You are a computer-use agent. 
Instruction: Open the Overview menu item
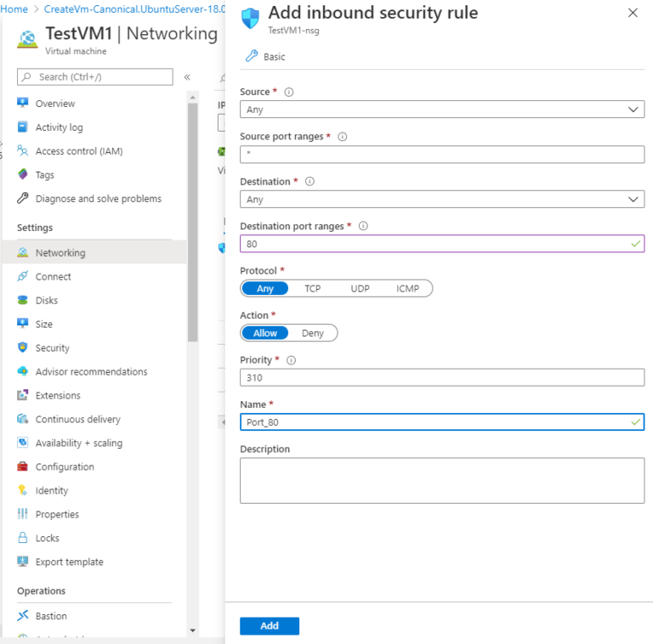point(94,103)
